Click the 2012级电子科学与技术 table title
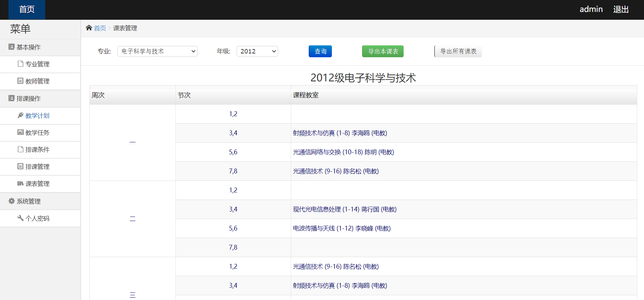This screenshot has height=300, width=644. point(363,78)
